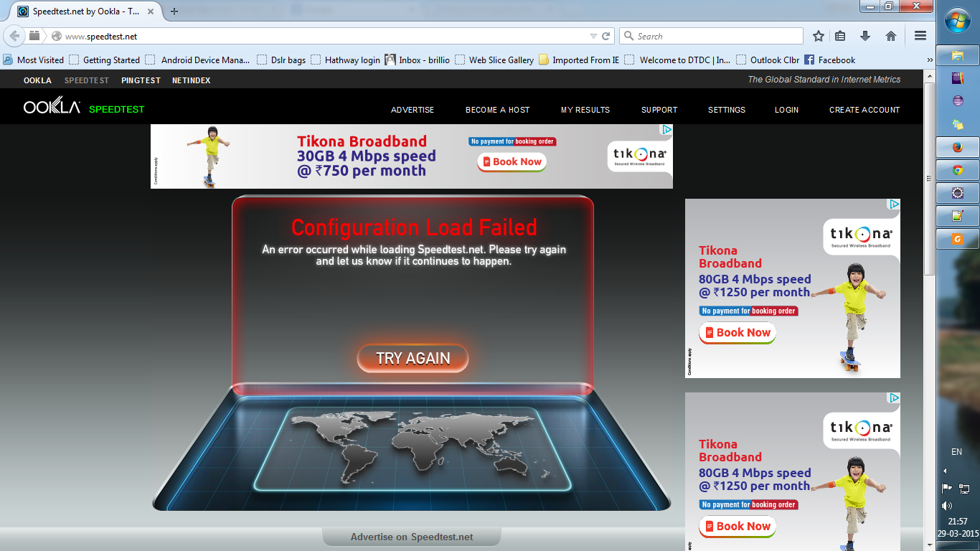980x551 pixels.
Task: Open MY RESULTS page
Action: tap(585, 110)
